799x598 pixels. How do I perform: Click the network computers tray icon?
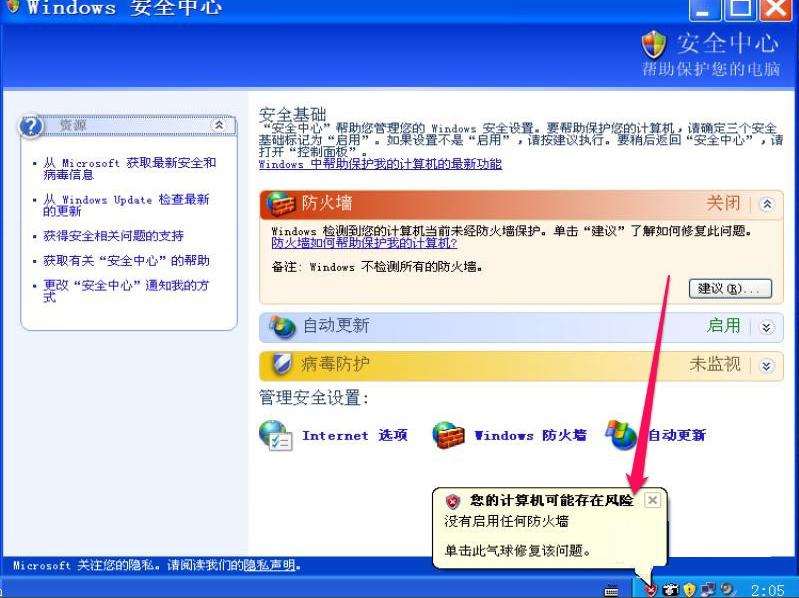708,590
